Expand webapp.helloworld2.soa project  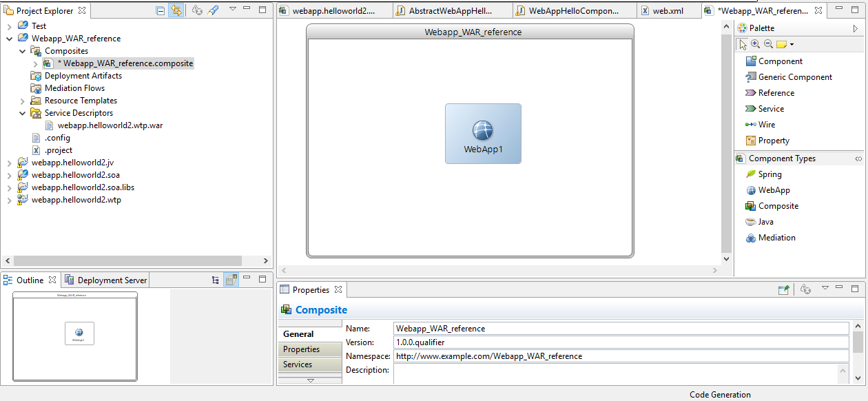pyautogui.click(x=9, y=175)
